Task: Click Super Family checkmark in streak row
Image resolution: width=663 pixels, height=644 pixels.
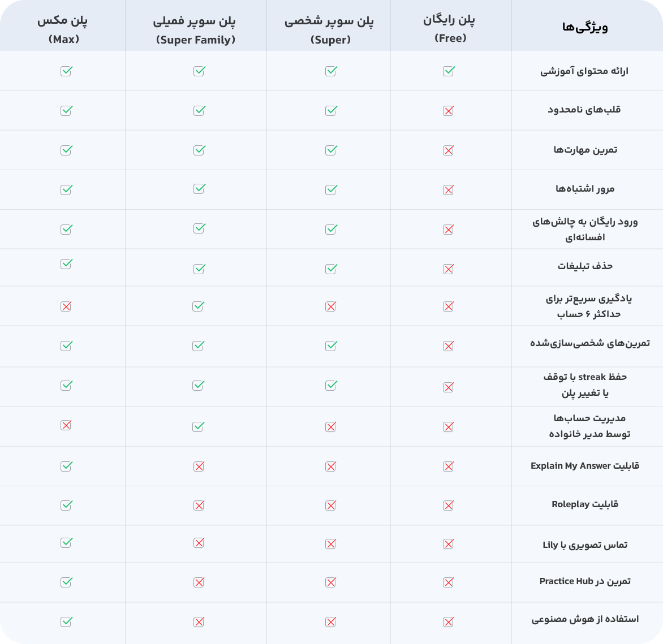Action: [x=199, y=386]
